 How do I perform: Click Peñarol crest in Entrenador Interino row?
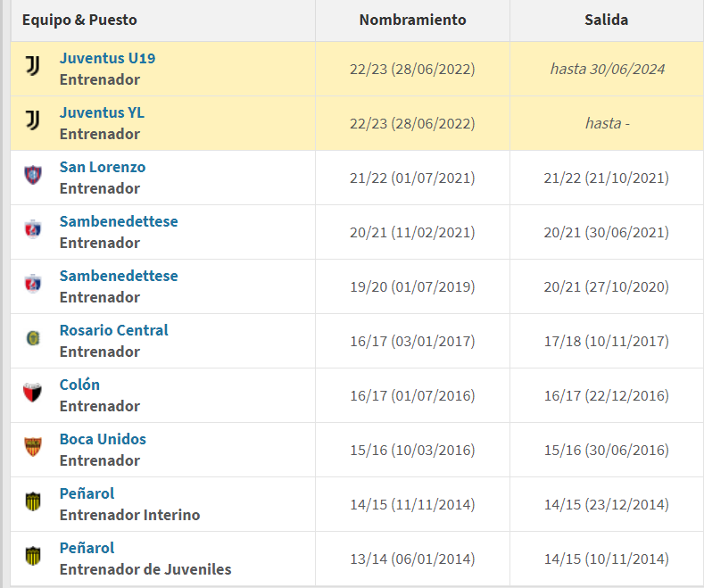[x=33, y=501]
